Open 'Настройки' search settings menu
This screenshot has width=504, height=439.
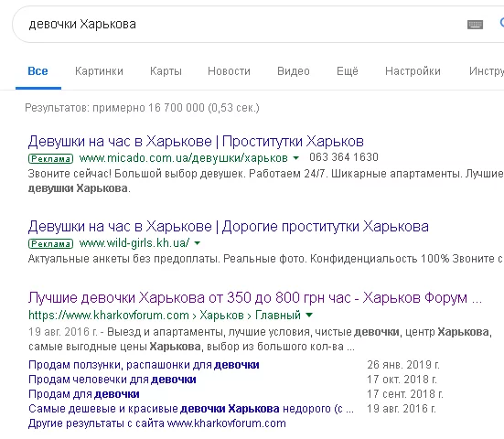tap(413, 71)
